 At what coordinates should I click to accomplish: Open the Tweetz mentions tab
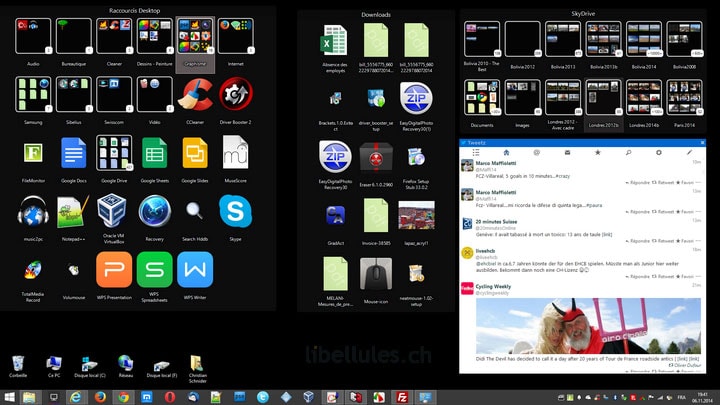[x=536, y=152]
